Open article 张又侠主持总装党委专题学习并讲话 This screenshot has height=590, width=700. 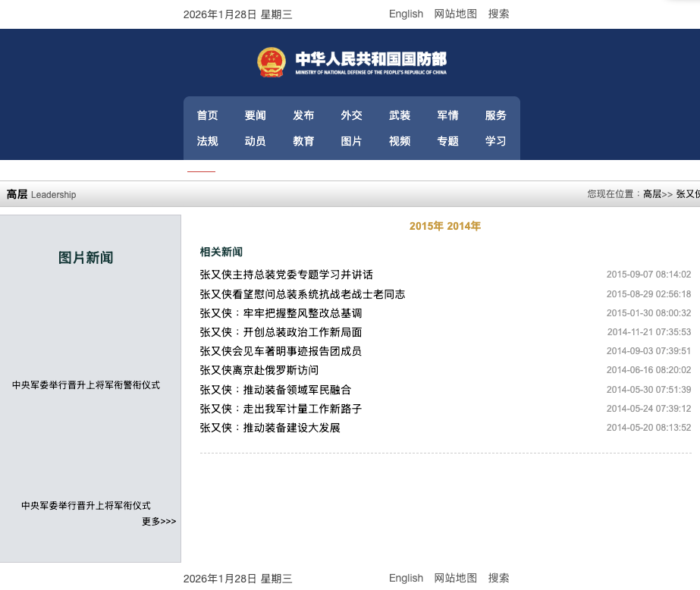coord(286,275)
